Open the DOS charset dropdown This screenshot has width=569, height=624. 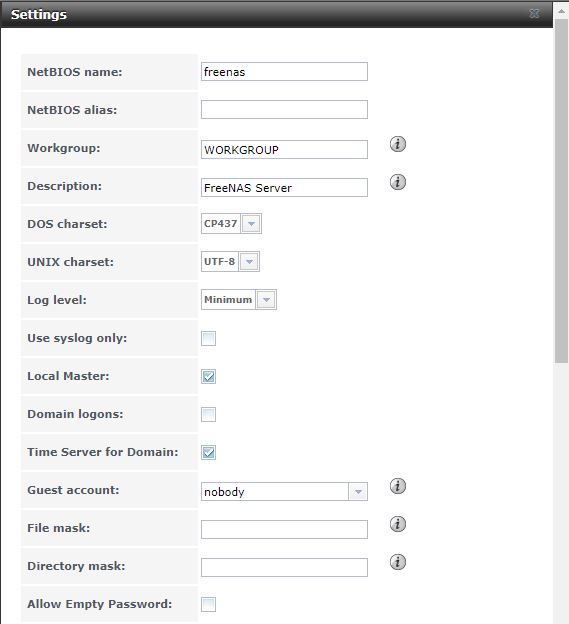[x=251, y=224]
